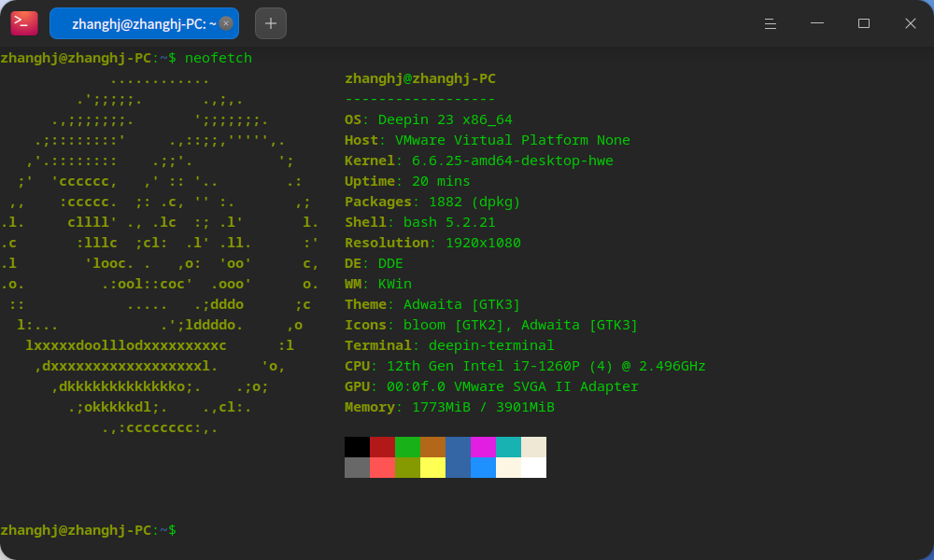Open the terminal hamburger menu

[x=771, y=23]
